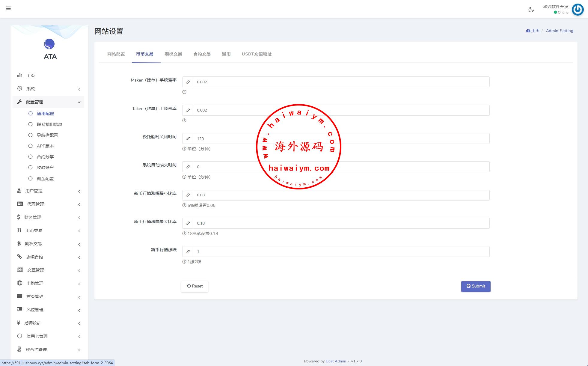Select 联系我们信息 sidebar item

tap(49, 124)
